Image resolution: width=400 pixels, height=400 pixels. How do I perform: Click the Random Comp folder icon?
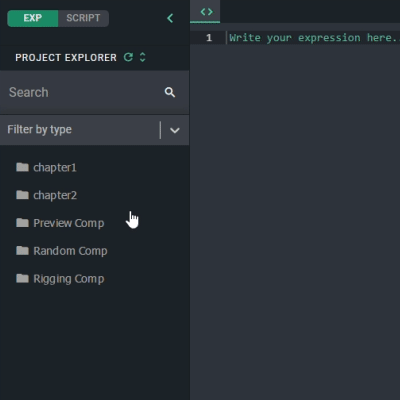coord(22,250)
